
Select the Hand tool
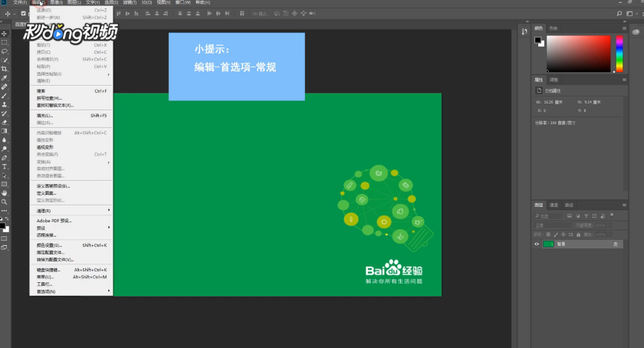pyautogui.click(x=5, y=193)
